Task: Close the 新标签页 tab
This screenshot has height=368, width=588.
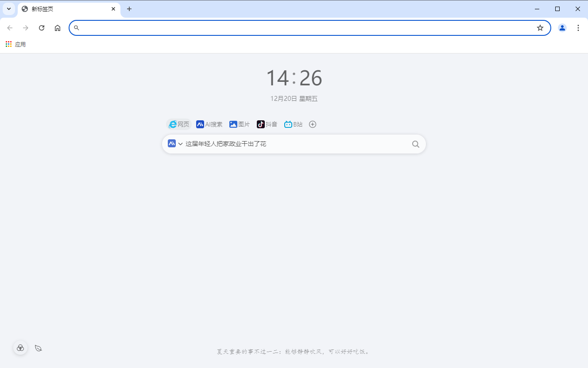Action: click(x=113, y=9)
